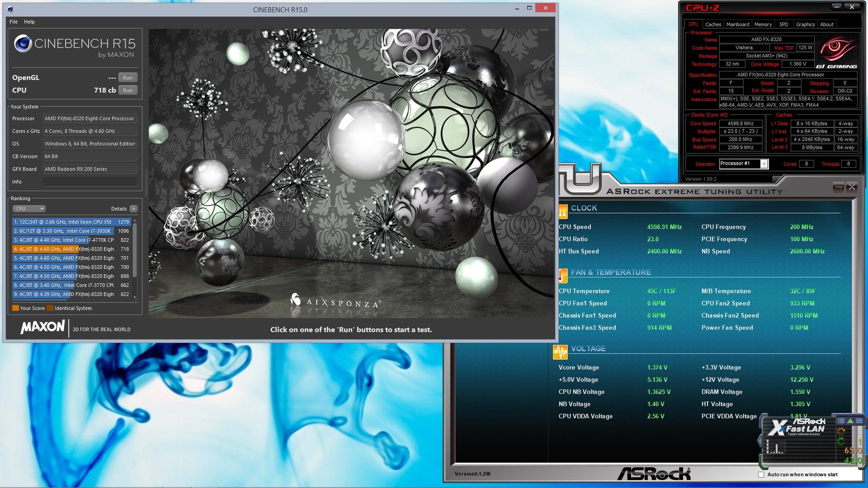
Task: Click Chassis Fan2 Speed 1510 RPM value
Action: click(x=804, y=316)
